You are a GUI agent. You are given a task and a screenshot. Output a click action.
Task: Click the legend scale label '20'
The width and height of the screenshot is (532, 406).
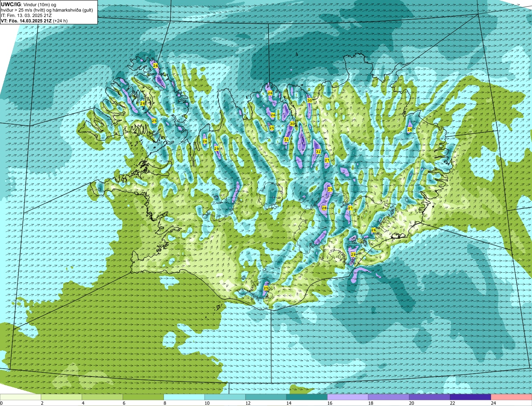point(411,403)
